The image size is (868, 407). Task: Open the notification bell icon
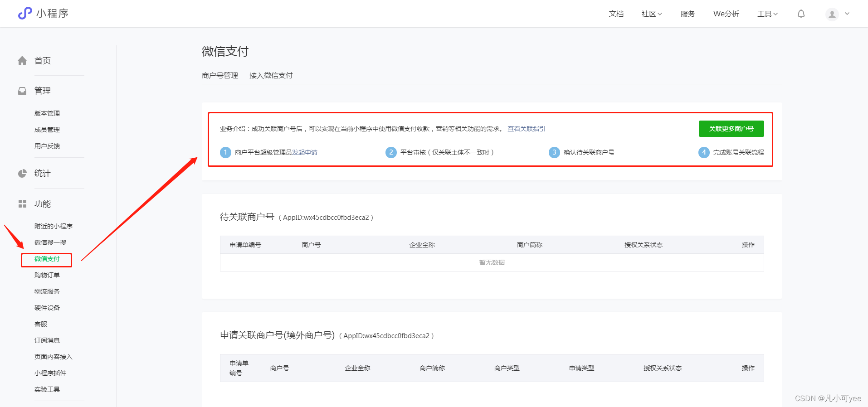[801, 14]
